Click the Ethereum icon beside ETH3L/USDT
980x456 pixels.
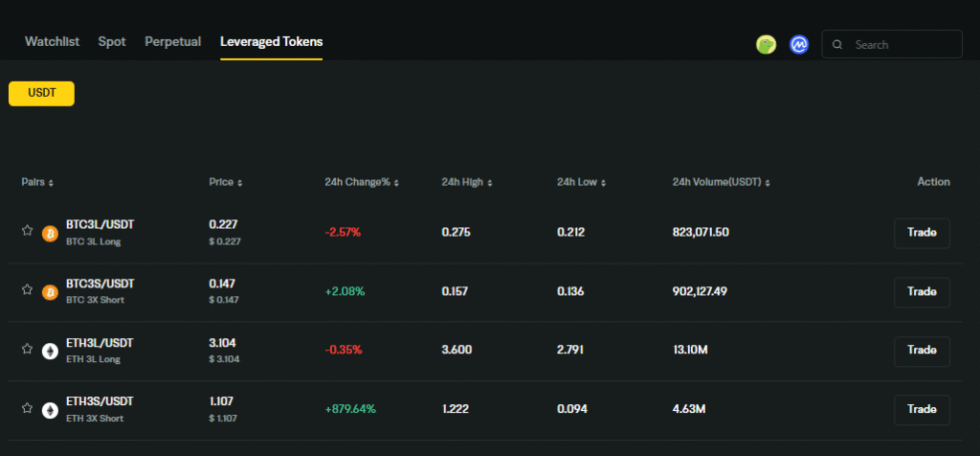(50, 352)
